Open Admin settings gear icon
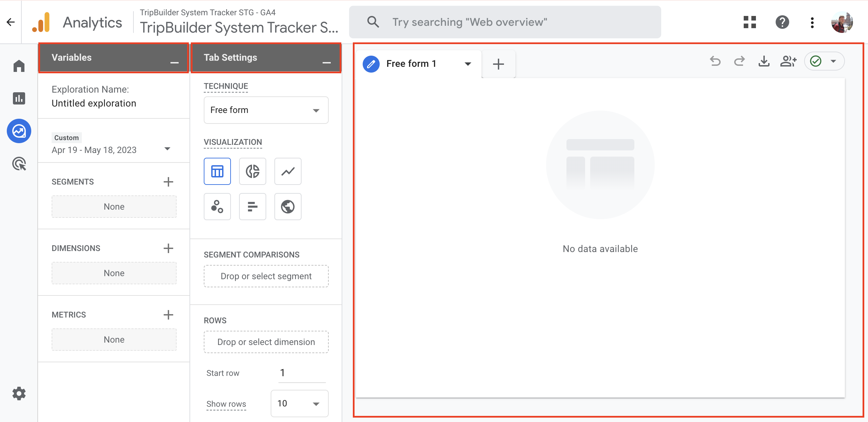868x422 pixels. pyautogui.click(x=19, y=394)
